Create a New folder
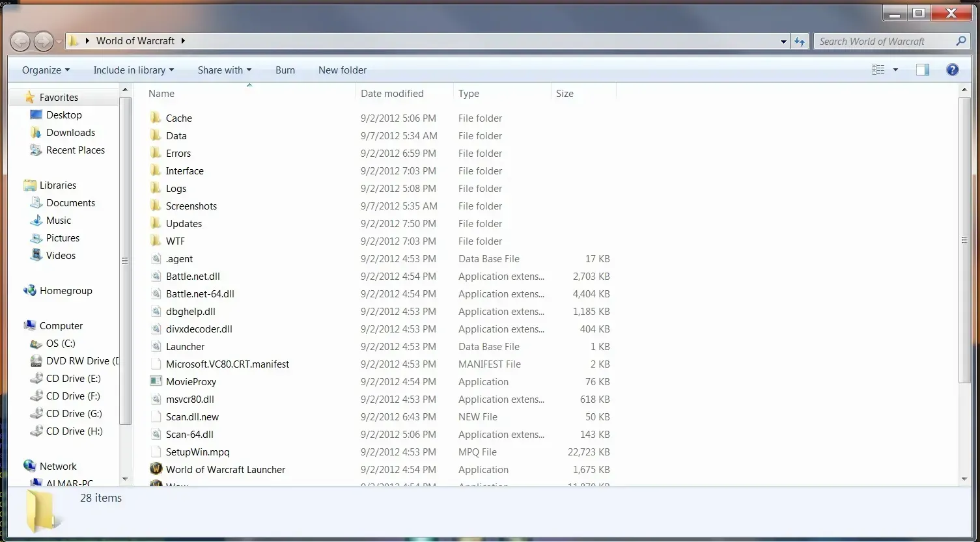The height and width of the screenshot is (542, 980). (343, 70)
